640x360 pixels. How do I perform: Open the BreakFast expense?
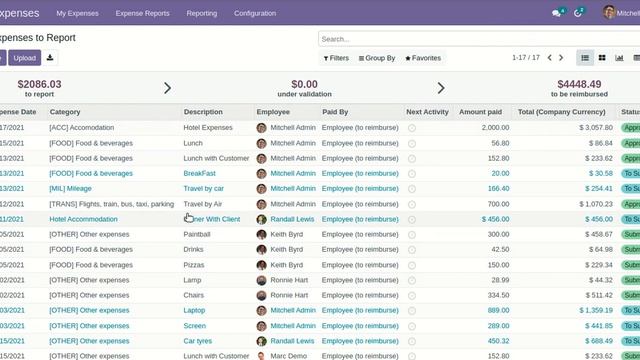[199, 173]
